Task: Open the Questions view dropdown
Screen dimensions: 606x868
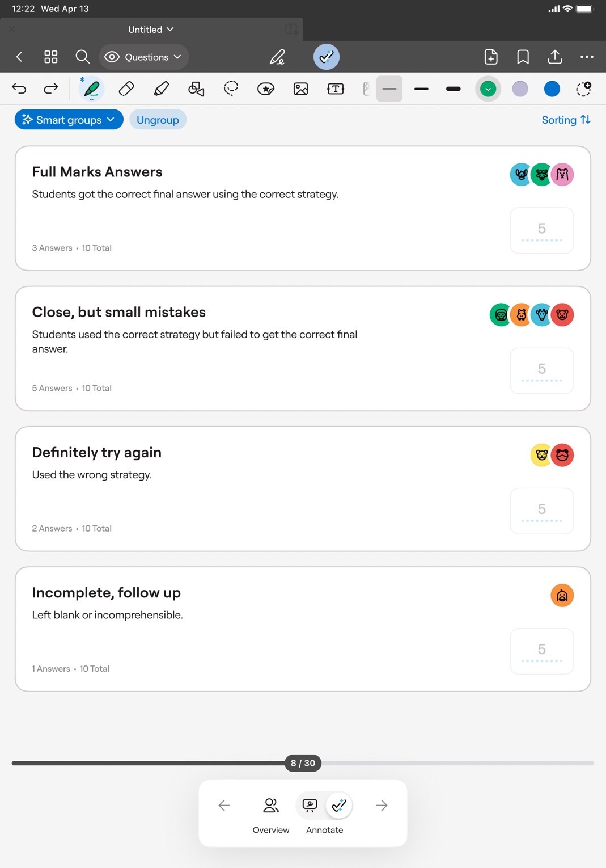Action: point(144,57)
